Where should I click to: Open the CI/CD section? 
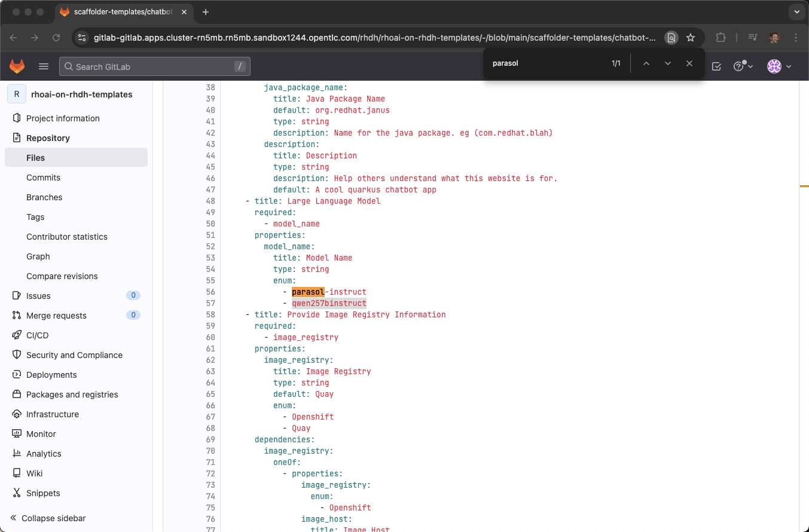37,335
